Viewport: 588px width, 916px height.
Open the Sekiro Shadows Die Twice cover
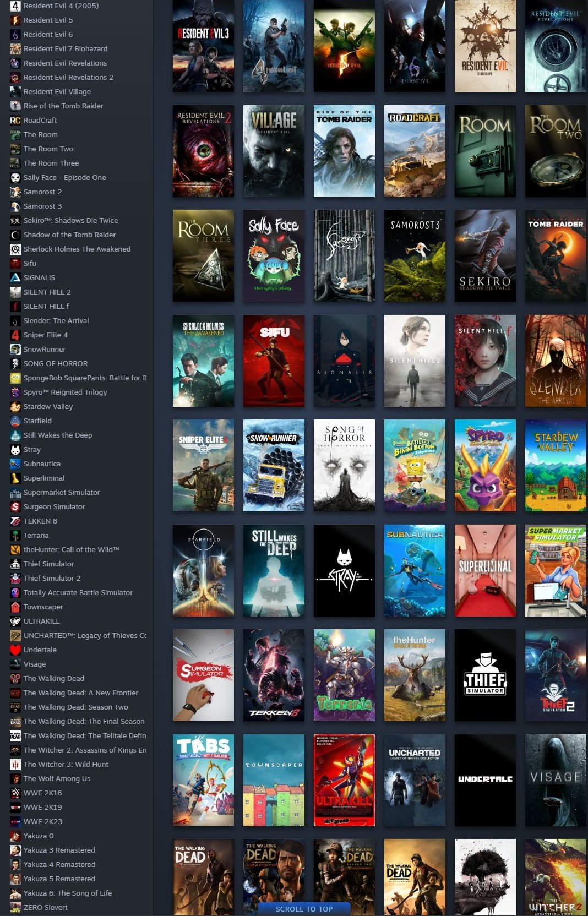coord(485,255)
